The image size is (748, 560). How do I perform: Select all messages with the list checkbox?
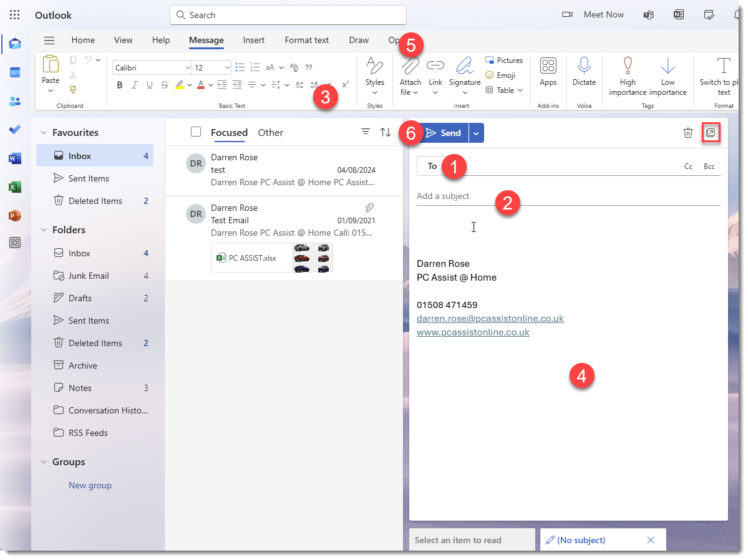pyautogui.click(x=196, y=132)
